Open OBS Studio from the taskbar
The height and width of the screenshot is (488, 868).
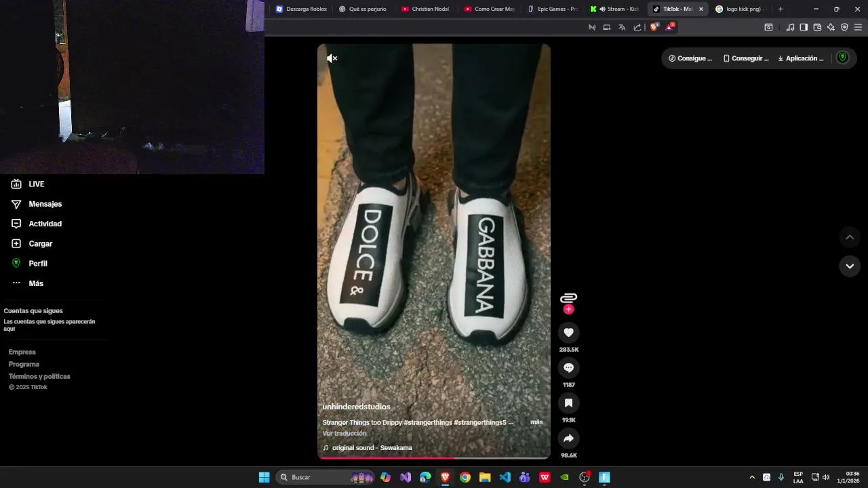point(585,477)
